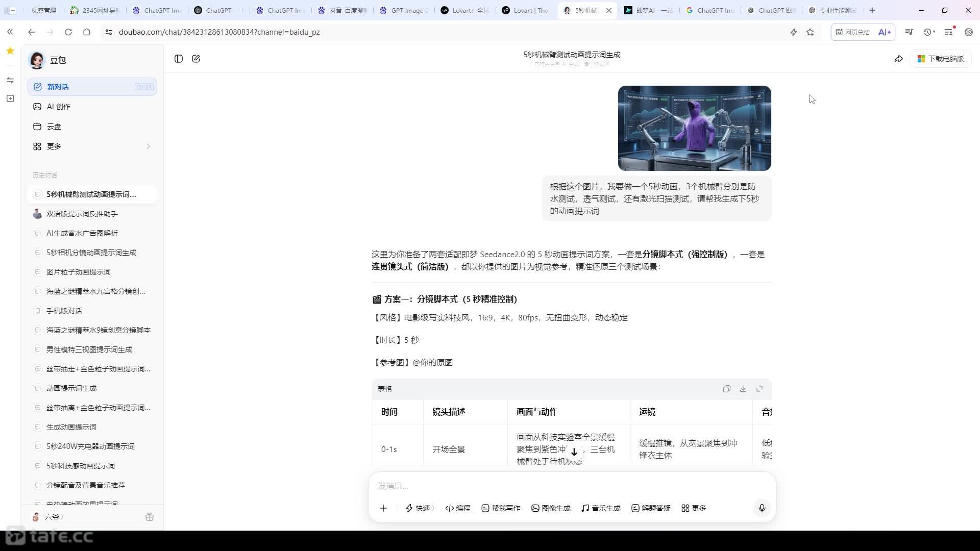Jump to bottom with the down arrow button
The width and height of the screenshot is (980, 551).
pyautogui.click(x=574, y=452)
